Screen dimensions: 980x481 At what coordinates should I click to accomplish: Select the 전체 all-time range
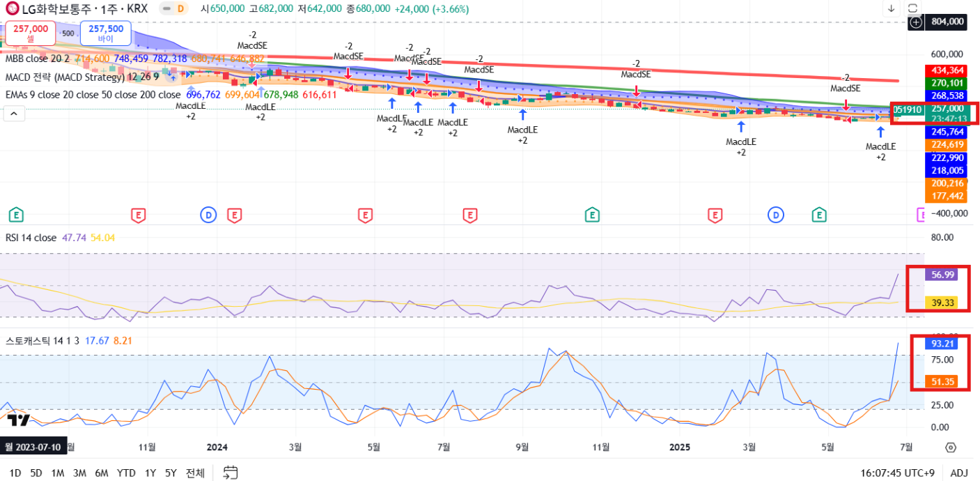coord(195,473)
